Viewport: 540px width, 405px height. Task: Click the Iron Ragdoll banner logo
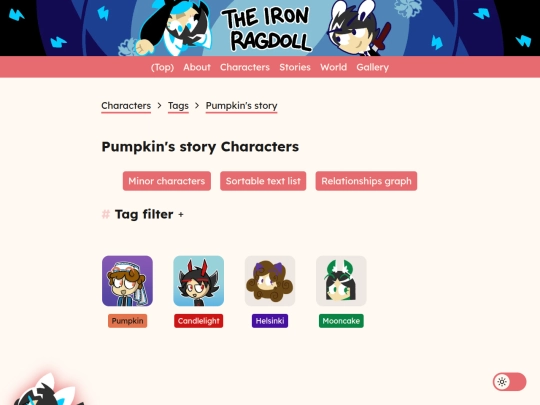coord(266,29)
